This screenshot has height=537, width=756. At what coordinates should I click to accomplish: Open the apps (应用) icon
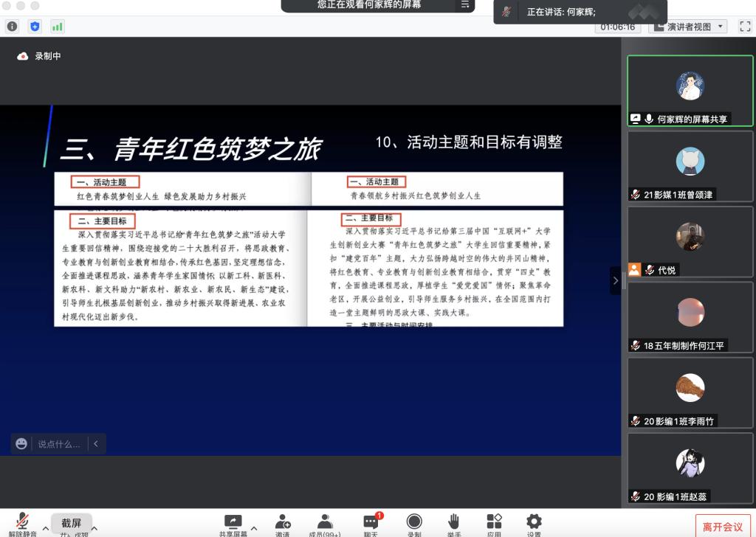click(494, 523)
